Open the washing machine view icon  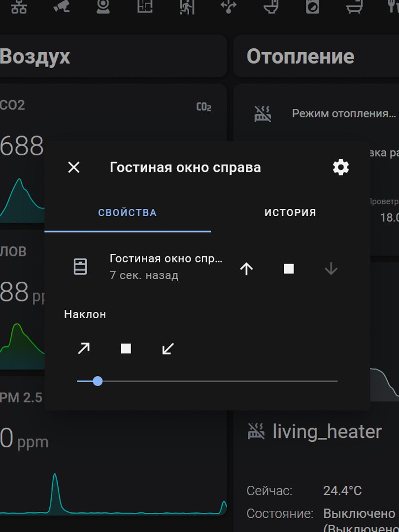[313, 6]
